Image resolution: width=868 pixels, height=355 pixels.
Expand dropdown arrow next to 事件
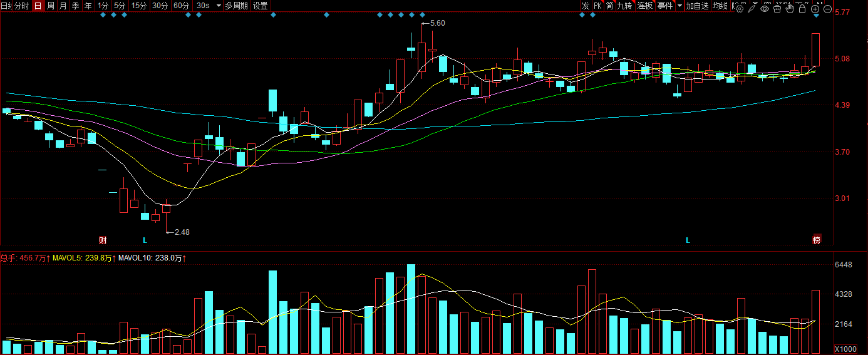tap(679, 6)
